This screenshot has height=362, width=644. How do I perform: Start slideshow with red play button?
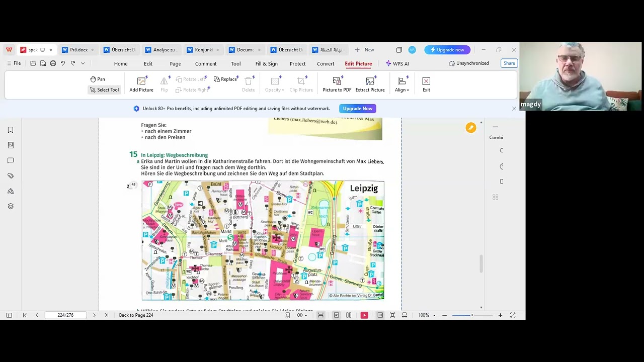click(364, 315)
